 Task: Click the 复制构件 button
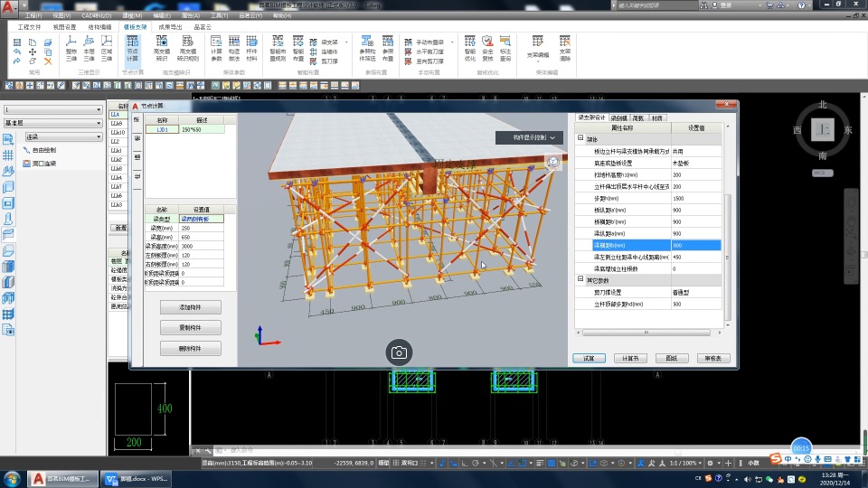pyautogui.click(x=191, y=327)
